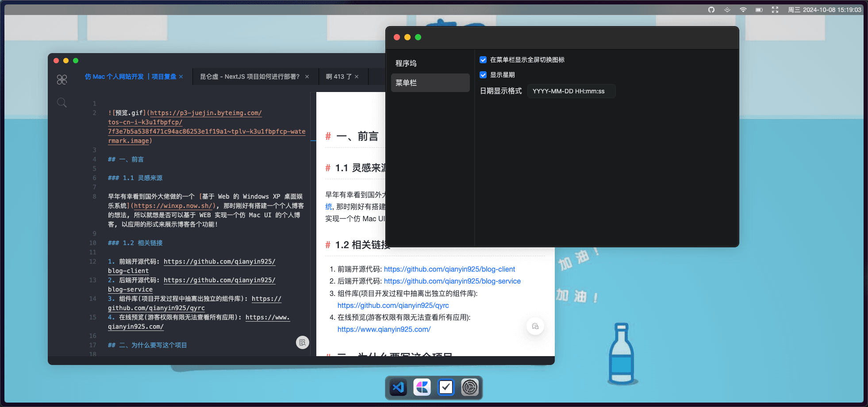This screenshot has height=407, width=868.
Task: Close the editor window with red button
Action: coord(56,61)
